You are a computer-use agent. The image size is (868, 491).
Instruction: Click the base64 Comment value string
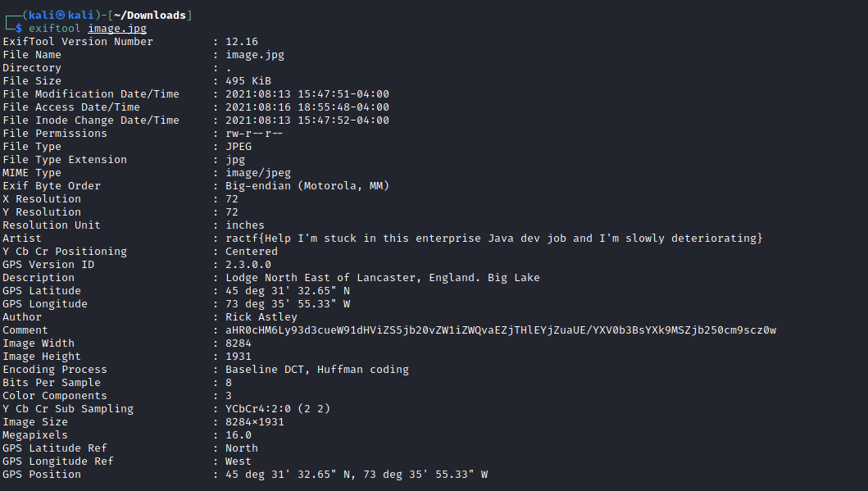click(501, 330)
